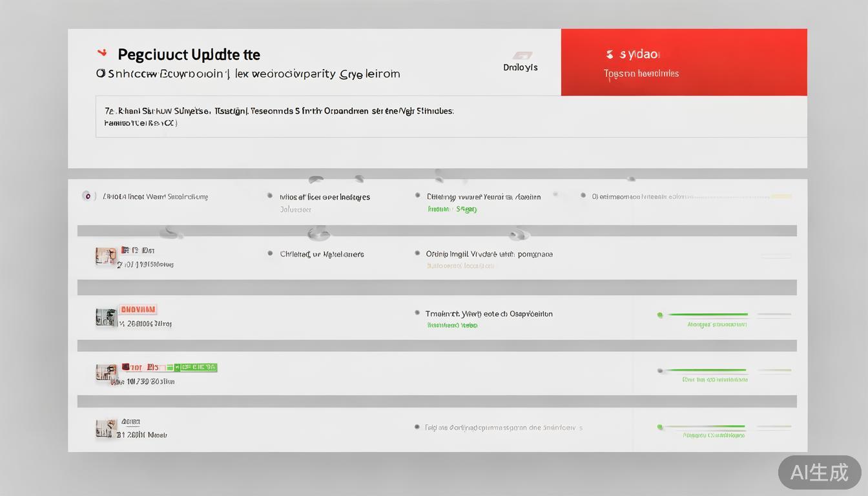Open the thumbnail in the second list row
This screenshot has width=868, height=496.
[106, 256]
